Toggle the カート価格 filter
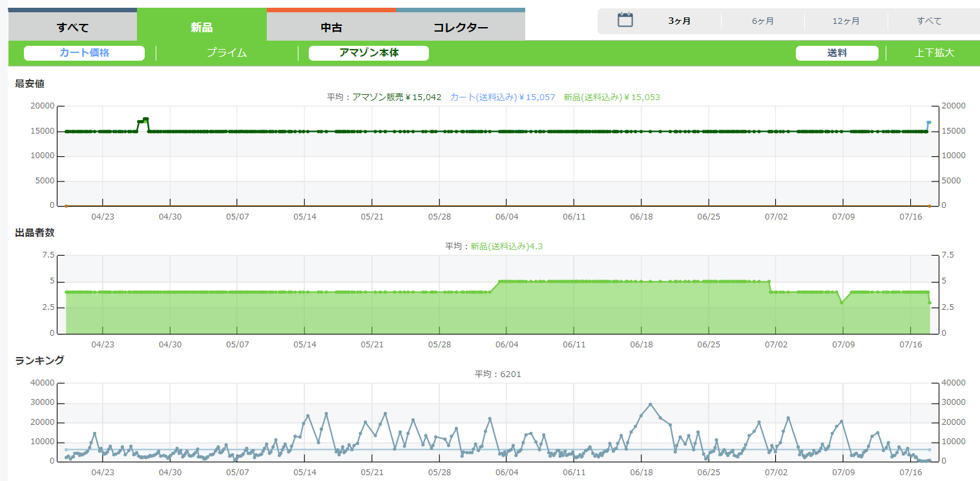 (x=84, y=53)
